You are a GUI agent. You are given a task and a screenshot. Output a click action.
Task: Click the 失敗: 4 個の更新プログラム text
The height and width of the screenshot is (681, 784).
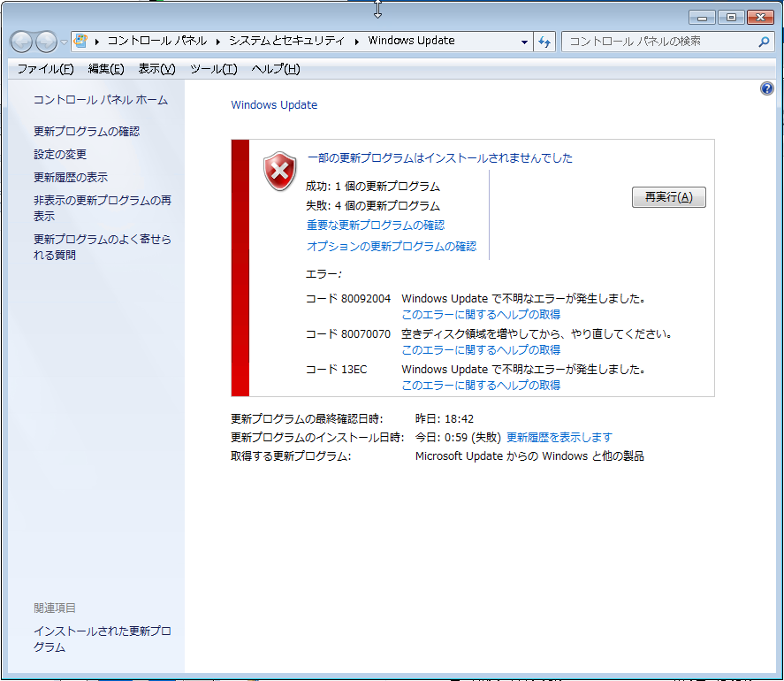(x=372, y=206)
